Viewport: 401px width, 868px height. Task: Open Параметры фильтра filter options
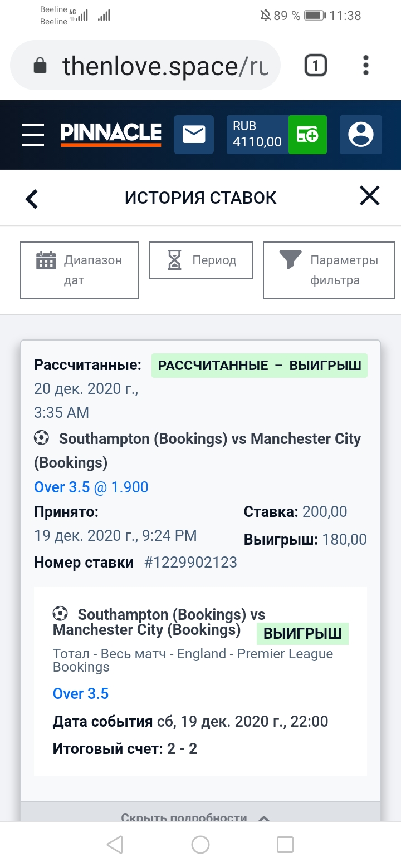tap(329, 270)
